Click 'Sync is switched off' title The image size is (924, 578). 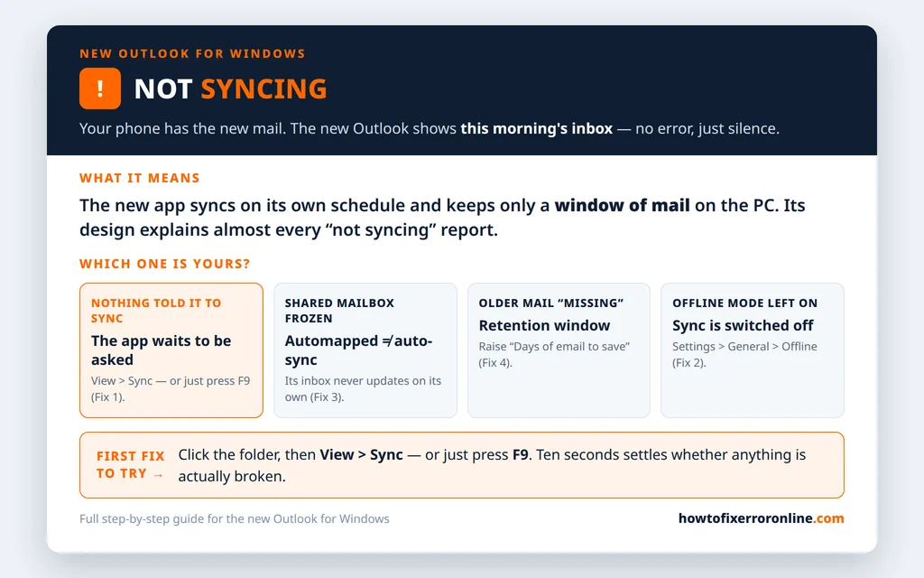(x=743, y=325)
